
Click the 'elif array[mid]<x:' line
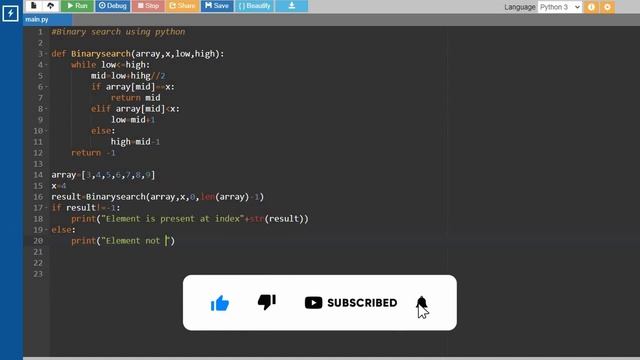[135, 109]
